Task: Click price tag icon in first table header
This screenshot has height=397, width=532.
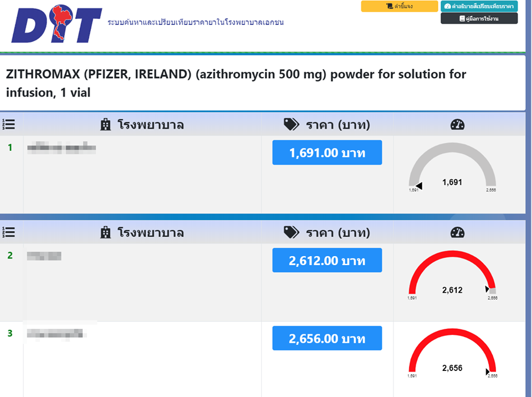Action: 291,125
